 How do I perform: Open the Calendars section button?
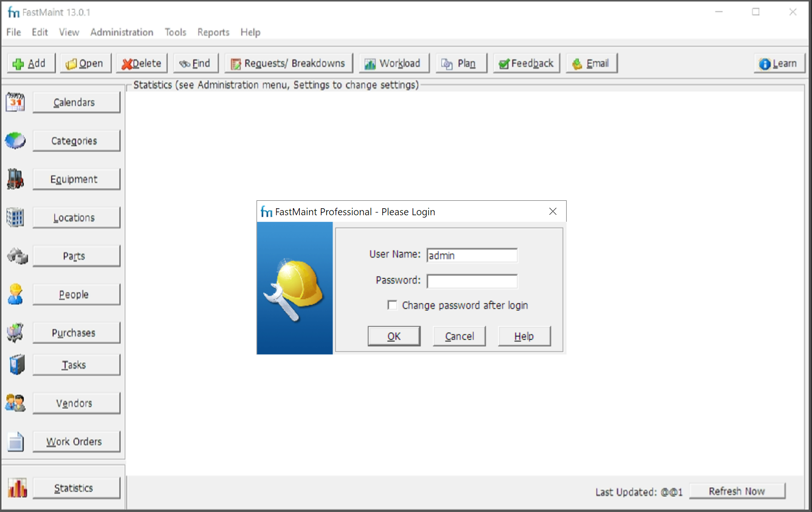click(76, 102)
